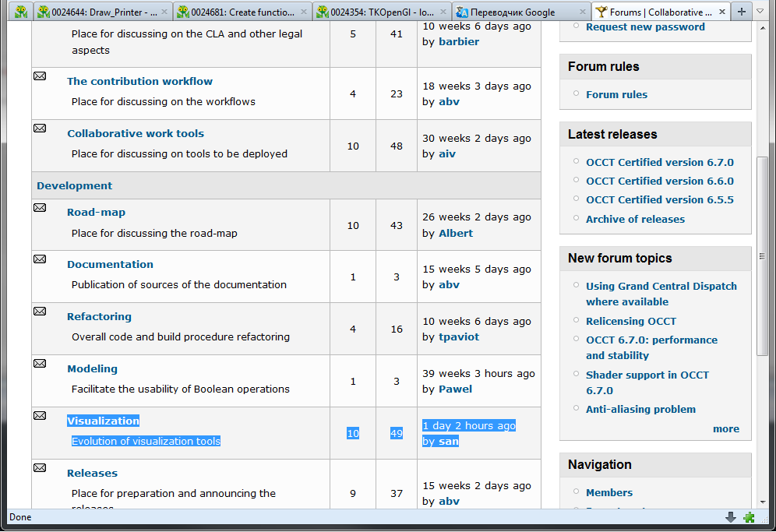
Task: Click the envelope icon beside Refactoring forum
Action: [40, 312]
